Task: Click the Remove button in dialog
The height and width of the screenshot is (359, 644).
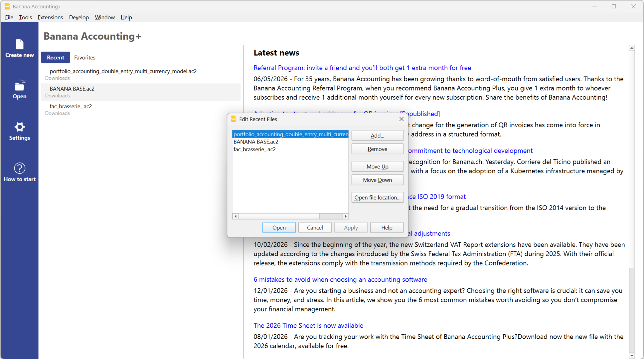Action: point(378,149)
